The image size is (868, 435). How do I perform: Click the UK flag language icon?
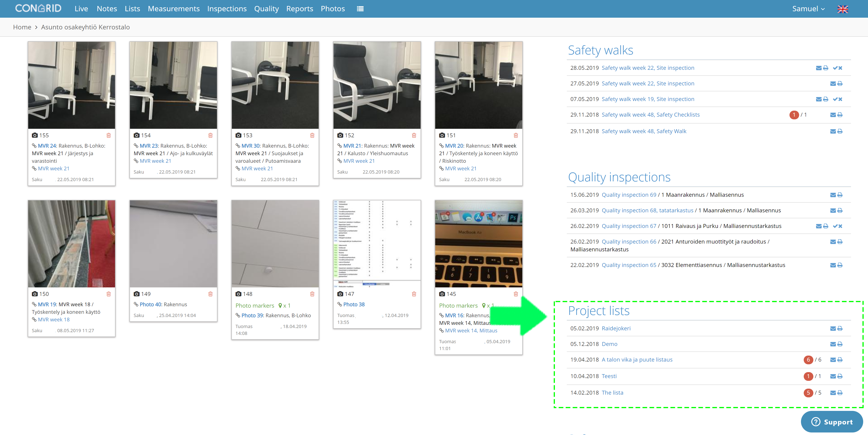point(842,9)
